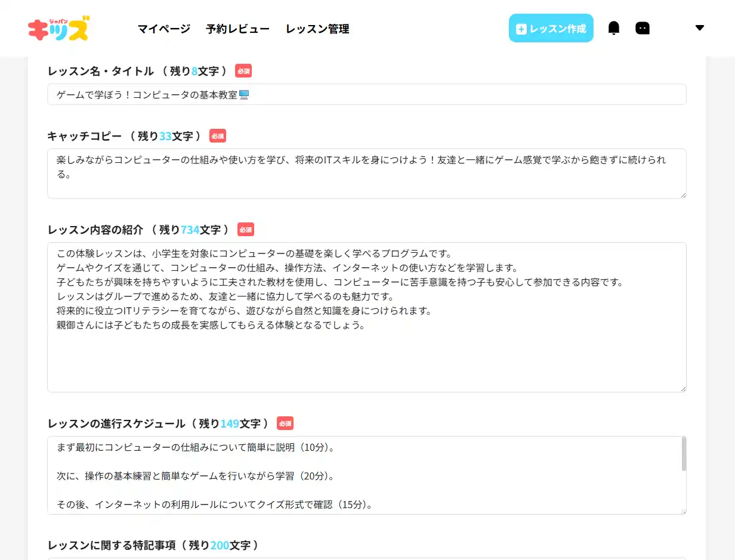Click the 必須 badge beside キャッチコピー
This screenshot has height=560, width=735.
point(218,136)
